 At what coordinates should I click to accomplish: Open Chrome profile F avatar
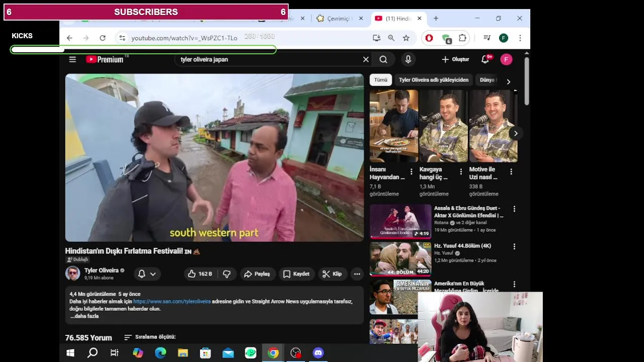tap(504, 38)
